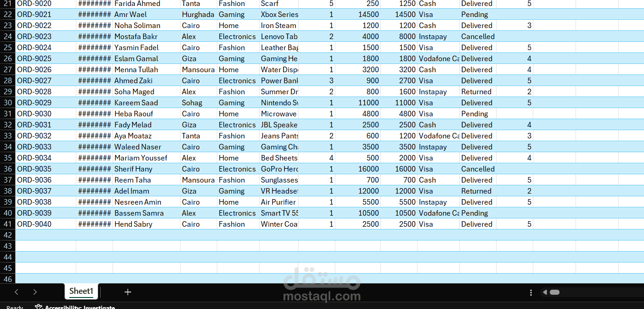The height and width of the screenshot is (309, 644).
Task: Select rating 4 in the Menna Tullah row
Action: coord(514,69)
